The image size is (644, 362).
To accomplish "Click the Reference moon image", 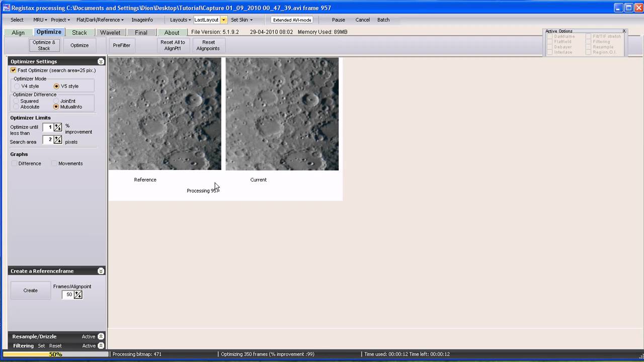I will tap(165, 114).
